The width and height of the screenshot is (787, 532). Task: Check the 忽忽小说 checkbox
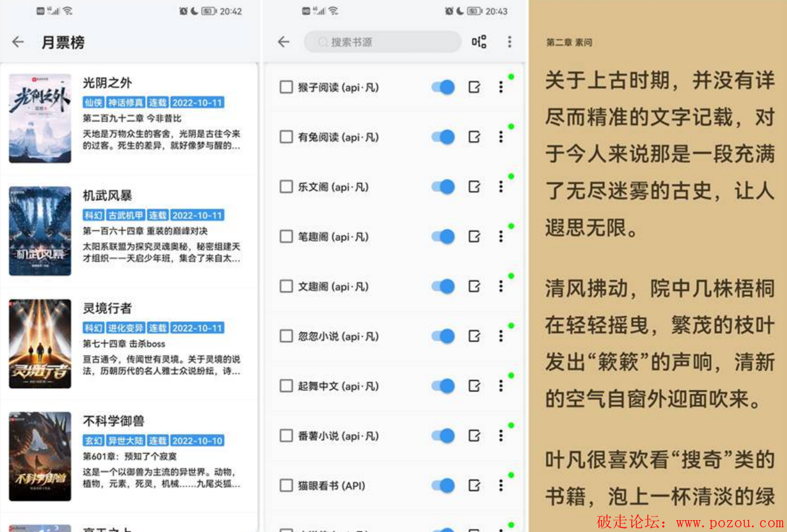click(286, 336)
